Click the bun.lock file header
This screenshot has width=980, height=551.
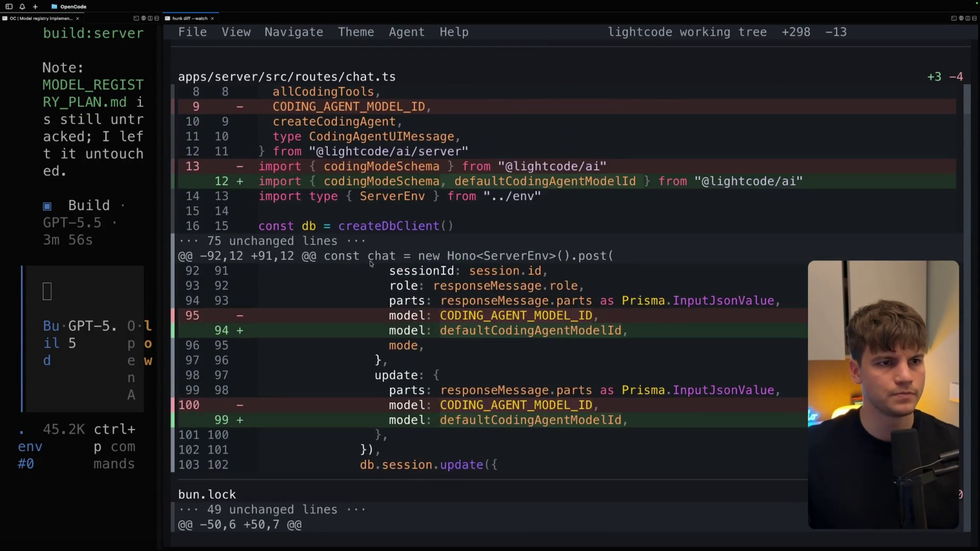tap(207, 494)
